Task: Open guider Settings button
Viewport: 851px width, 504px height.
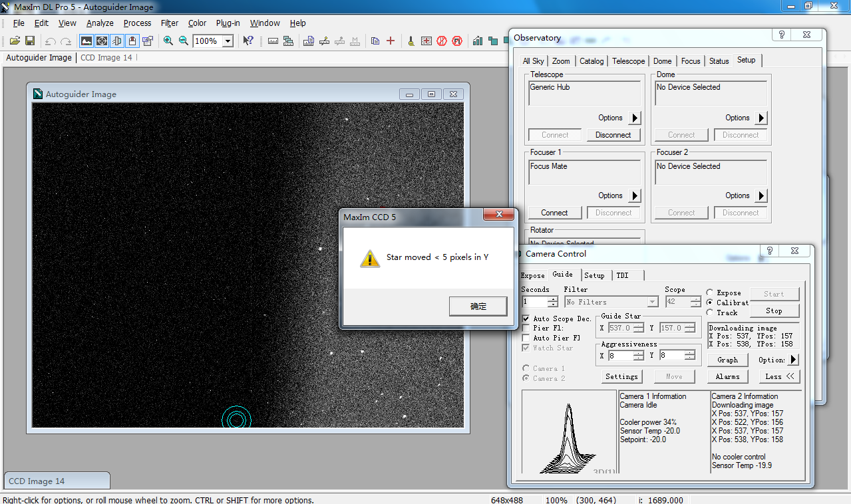Action: (622, 376)
